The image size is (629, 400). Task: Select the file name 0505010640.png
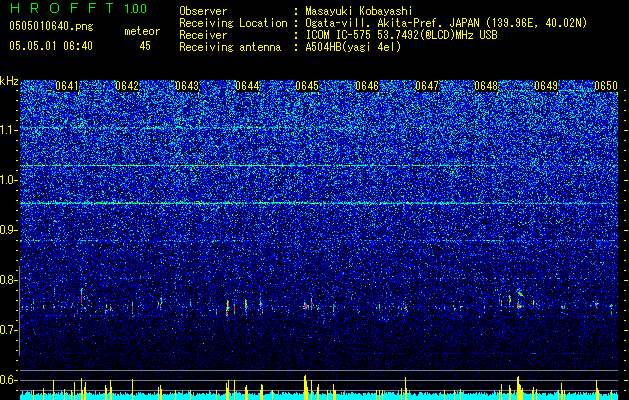click(51, 27)
